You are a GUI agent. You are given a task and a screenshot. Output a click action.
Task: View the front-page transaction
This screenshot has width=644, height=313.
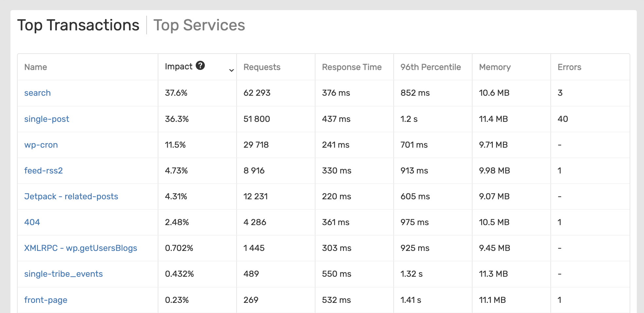45,300
